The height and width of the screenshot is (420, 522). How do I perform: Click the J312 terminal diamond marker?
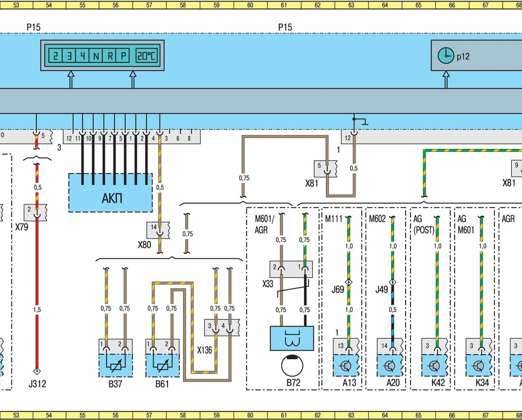coord(37,371)
